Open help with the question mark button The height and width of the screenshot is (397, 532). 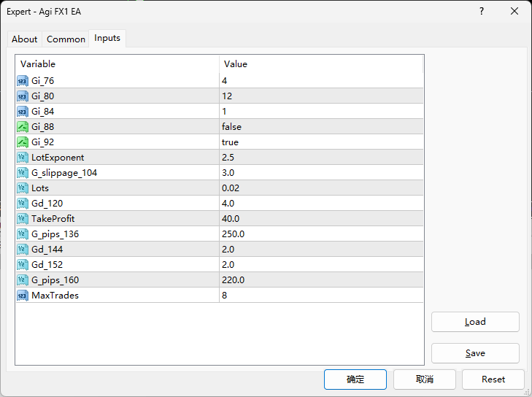click(482, 11)
